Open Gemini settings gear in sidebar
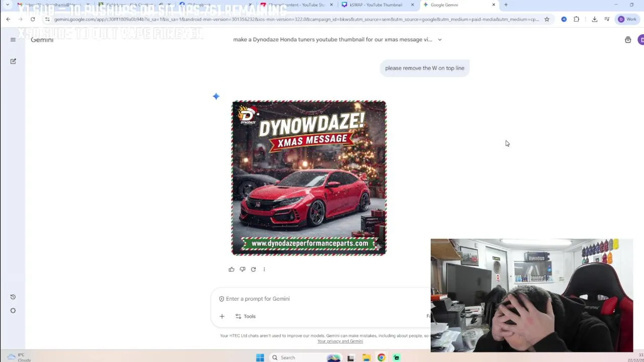Screen dimensions: 644x362 point(13,311)
